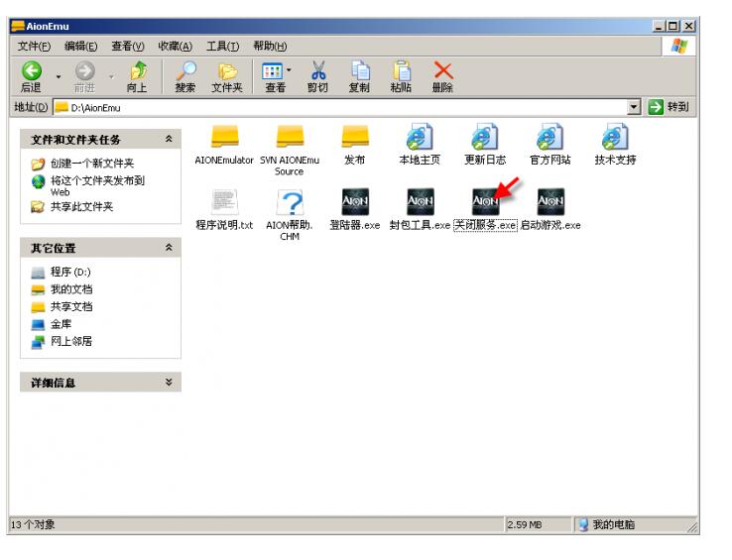
Task: Open the 工具(T) menu
Action: pos(223,47)
